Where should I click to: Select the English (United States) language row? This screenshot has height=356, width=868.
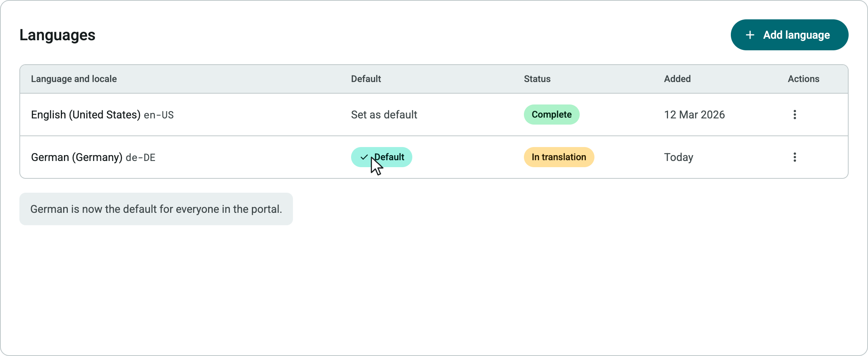[434, 115]
